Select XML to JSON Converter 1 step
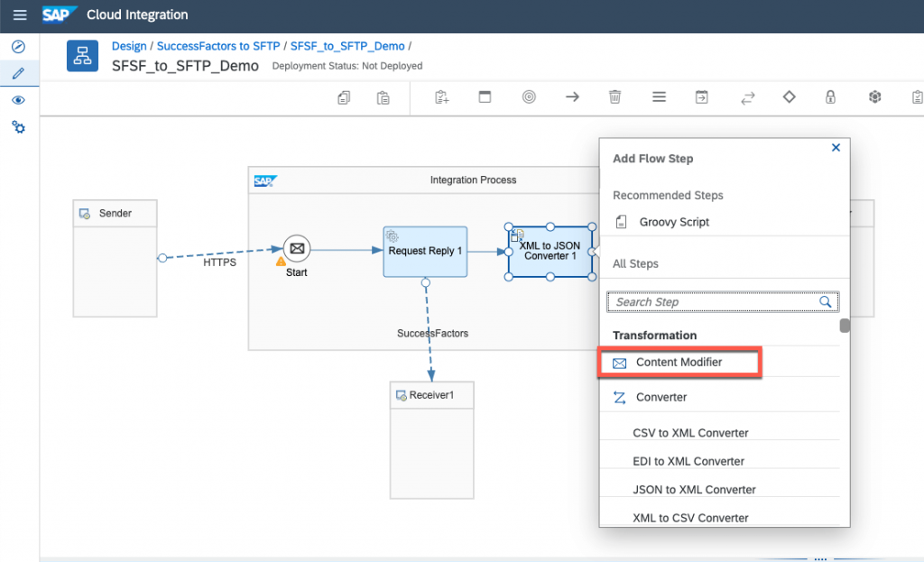 (550, 252)
